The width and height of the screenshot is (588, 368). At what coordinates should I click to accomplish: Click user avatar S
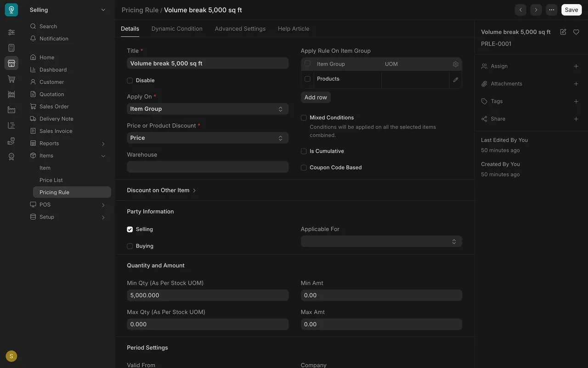(11, 356)
